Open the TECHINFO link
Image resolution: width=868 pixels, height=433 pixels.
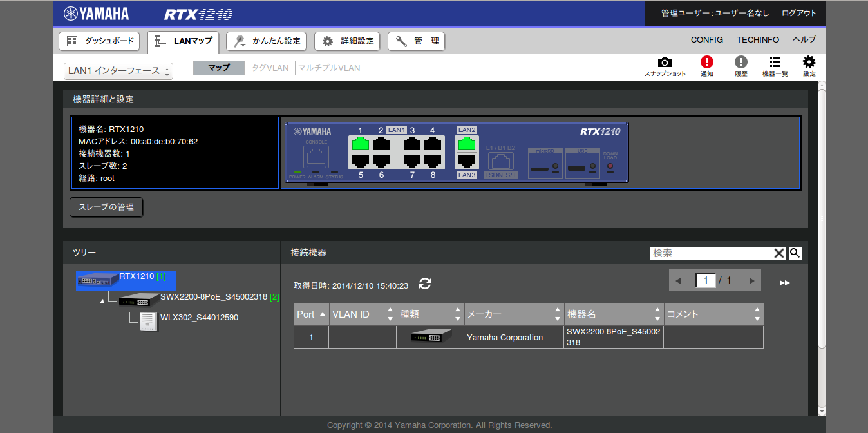[758, 39]
